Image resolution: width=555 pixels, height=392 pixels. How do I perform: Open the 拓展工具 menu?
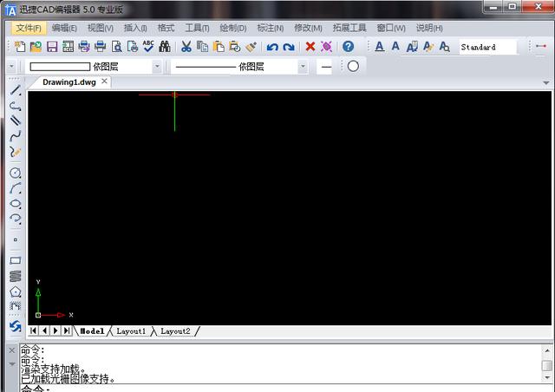click(349, 28)
